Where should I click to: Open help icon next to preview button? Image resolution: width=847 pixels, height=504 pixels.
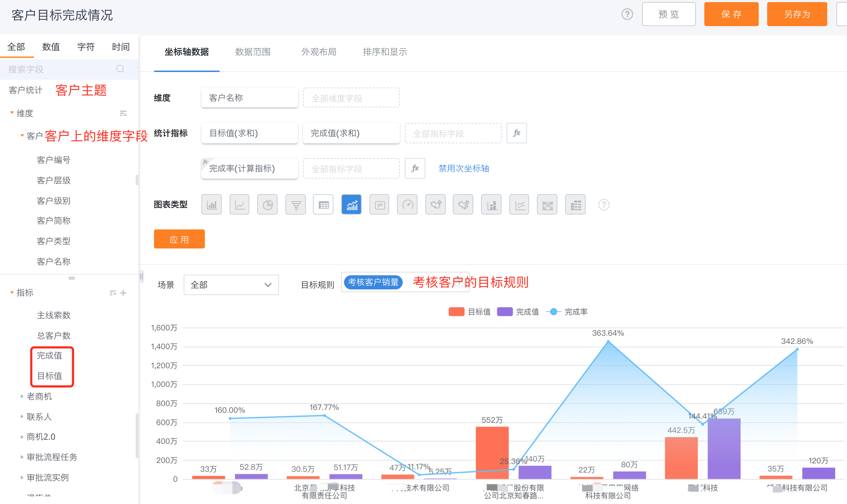coord(627,14)
